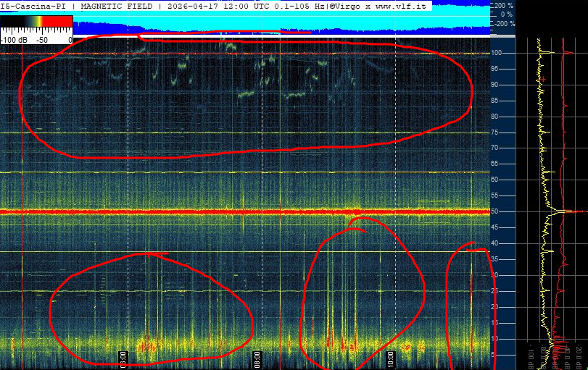Viewport: 588px width, 370px height.
Task: Select the 10 Hz frequency axis label
Action: tap(497, 338)
